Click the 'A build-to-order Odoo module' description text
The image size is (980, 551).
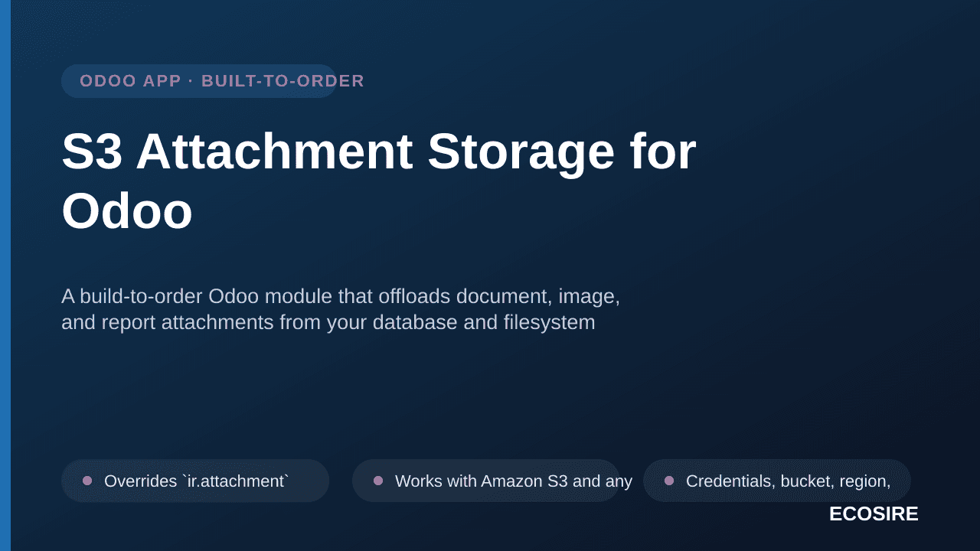pos(341,309)
